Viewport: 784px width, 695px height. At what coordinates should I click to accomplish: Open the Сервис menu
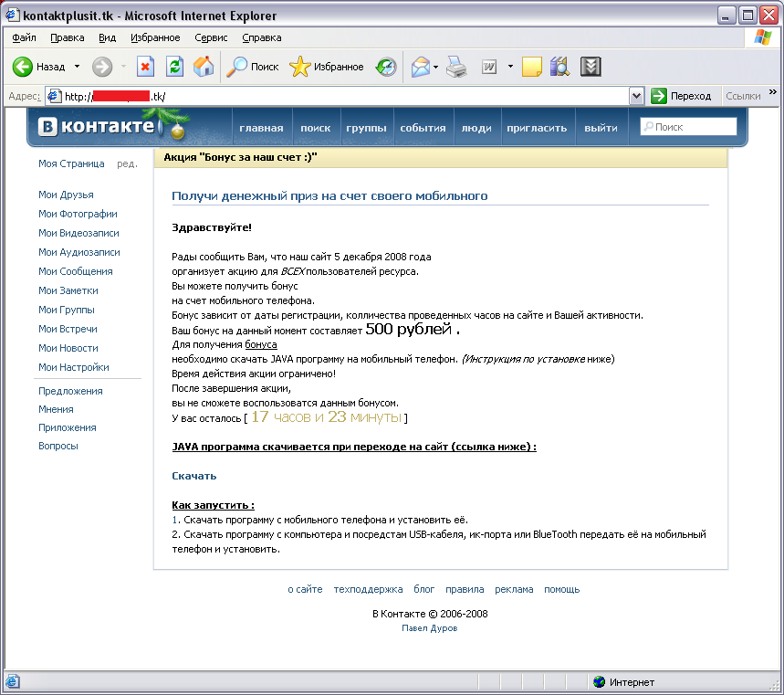pyautogui.click(x=211, y=38)
